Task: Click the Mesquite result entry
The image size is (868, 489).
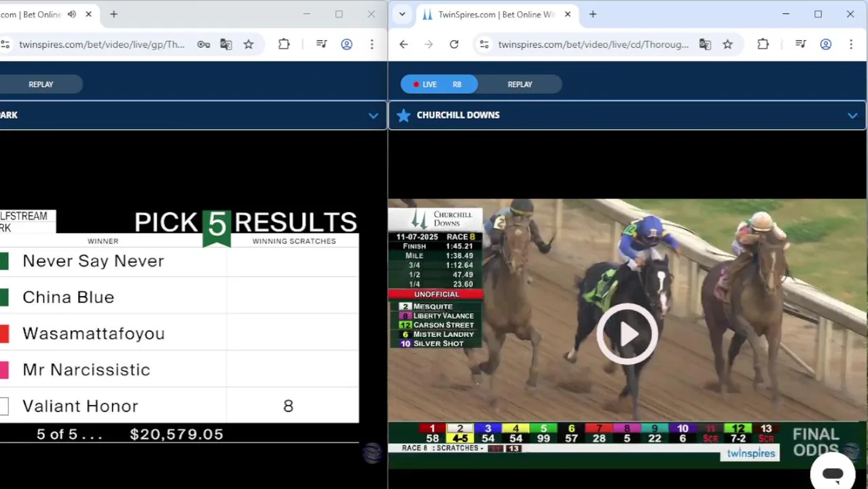Action: pyautogui.click(x=435, y=306)
